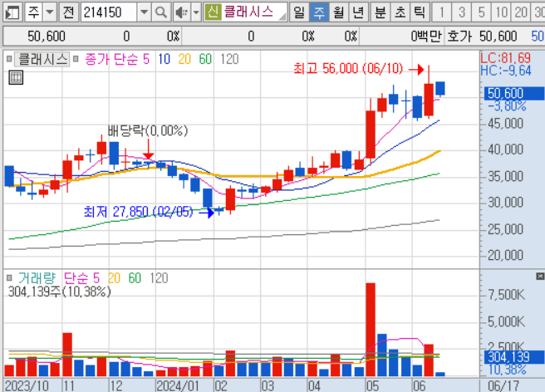Click the '전' button

pos(69,12)
